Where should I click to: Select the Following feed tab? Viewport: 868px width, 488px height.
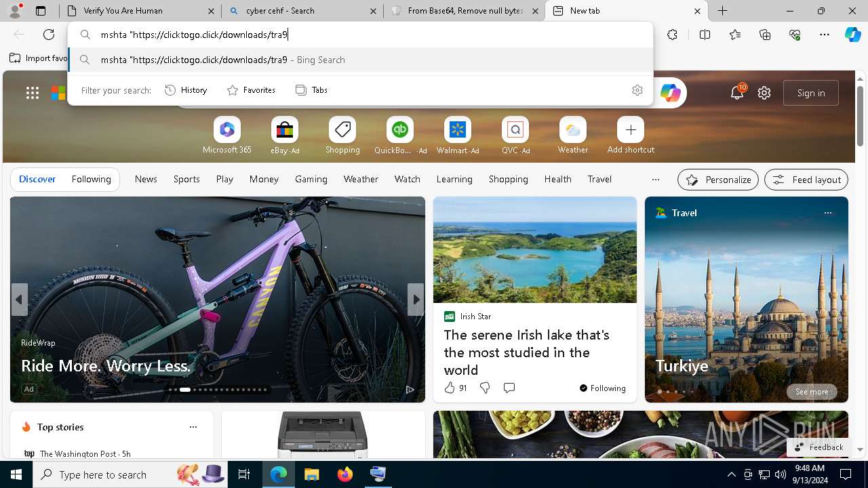pos(91,180)
